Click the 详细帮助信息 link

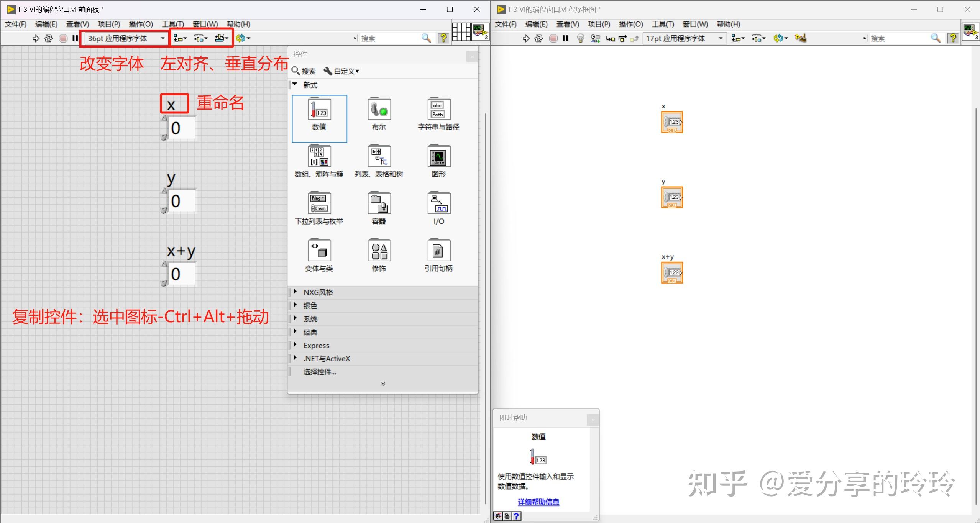538,502
